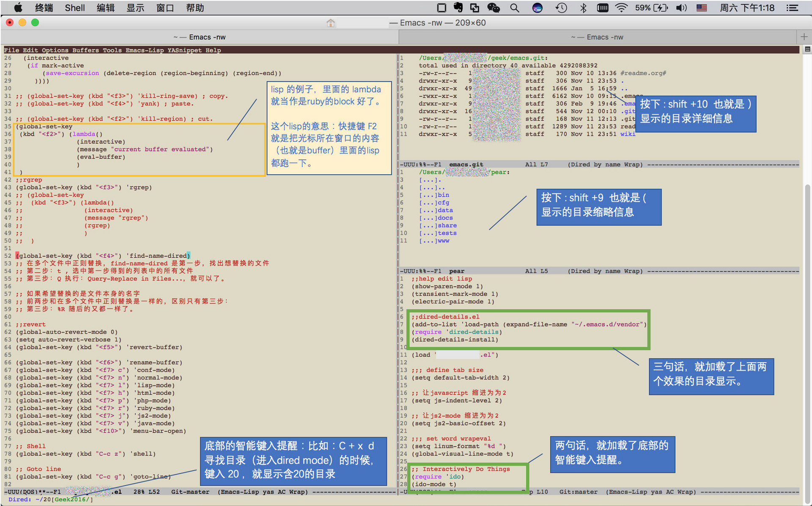This screenshot has height=506, width=812.
Task: Open the tests directory in pear dired
Action: tap(447, 233)
